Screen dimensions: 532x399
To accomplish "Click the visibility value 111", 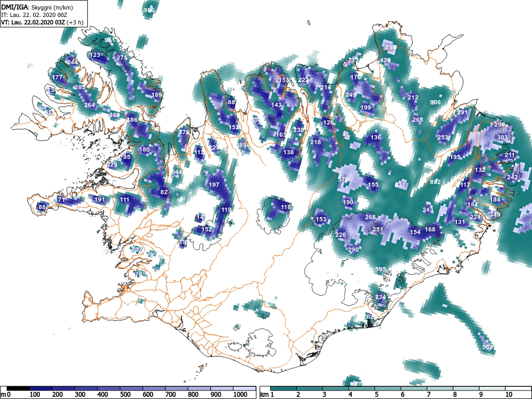I will pyautogui.click(x=124, y=199).
